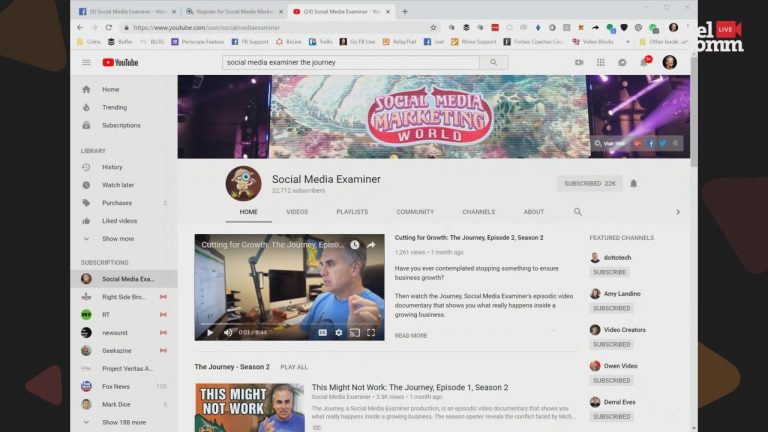Image resolution: width=768 pixels, height=432 pixels.
Task: Click Subscribed under Derral Eves
Action: [x=612, y=417]
